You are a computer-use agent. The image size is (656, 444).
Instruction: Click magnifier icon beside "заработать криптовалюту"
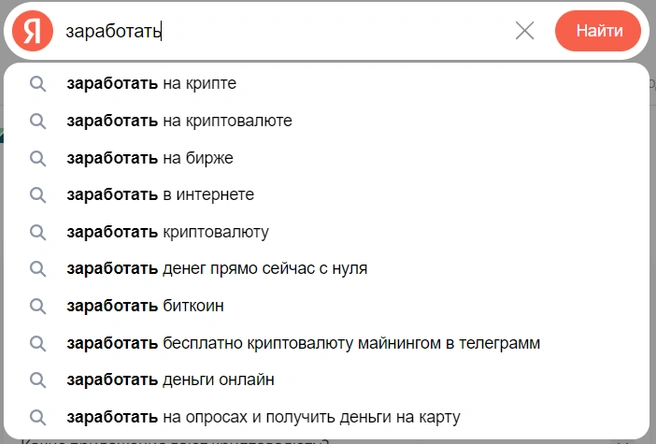(38, 233)
